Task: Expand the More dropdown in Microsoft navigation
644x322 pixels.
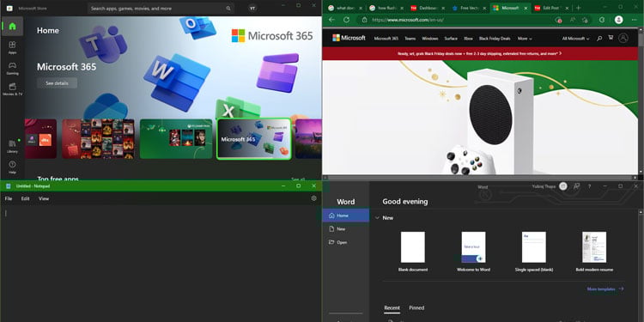Action: coord(525,39)
